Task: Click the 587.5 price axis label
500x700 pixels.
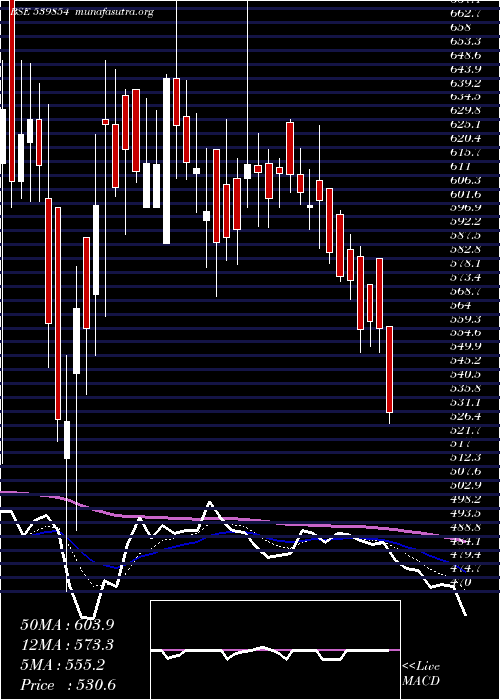Action: 466,236
